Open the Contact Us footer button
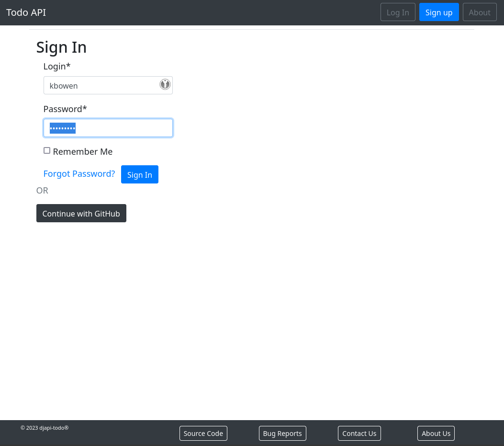The image size is (504, 446). [359, 433]
